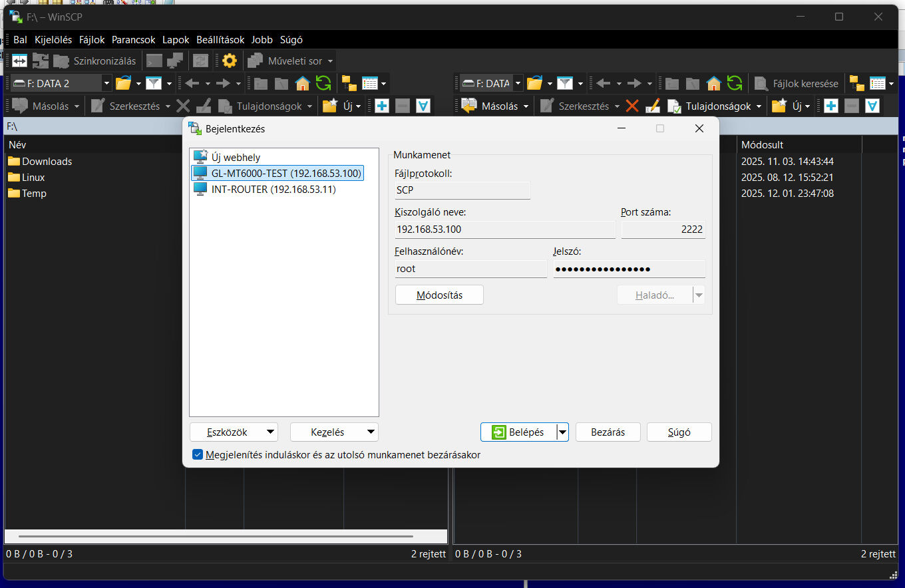The height and width of the screenshot is (588, 905).
Task: Click the right panel's home directory icon
Action: [714, 84]
